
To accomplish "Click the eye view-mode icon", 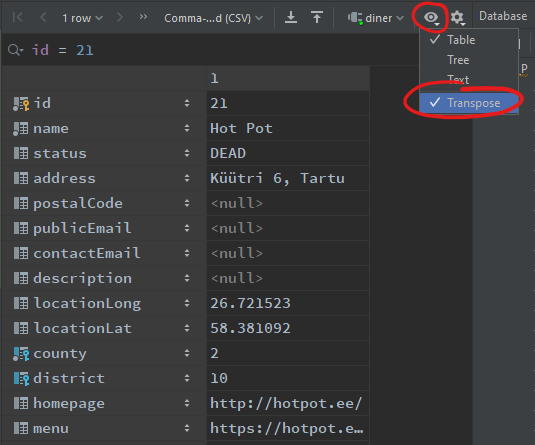I will tap(431, 18).
